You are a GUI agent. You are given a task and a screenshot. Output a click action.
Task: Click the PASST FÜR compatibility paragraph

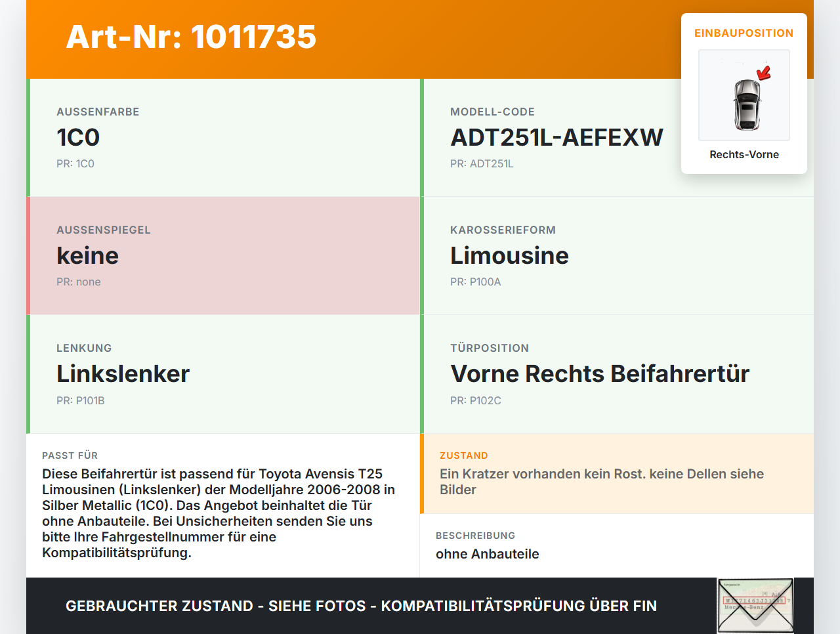click(x=219, y=513)
